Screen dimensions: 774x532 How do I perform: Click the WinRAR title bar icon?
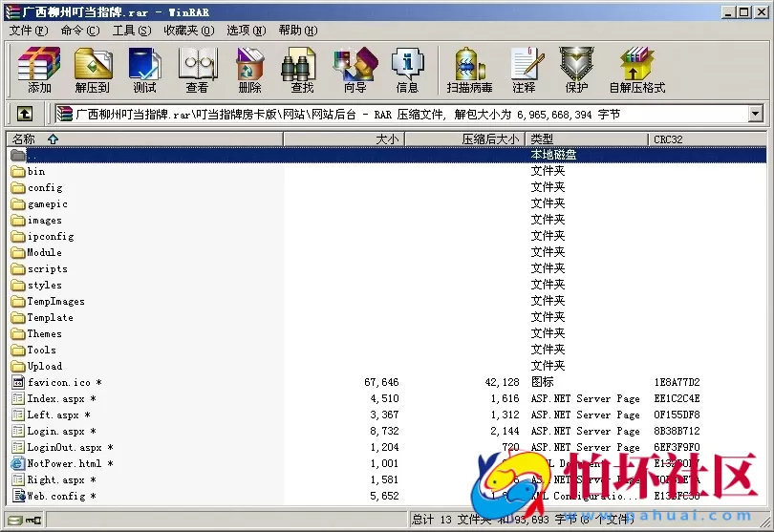click(12, 11)
